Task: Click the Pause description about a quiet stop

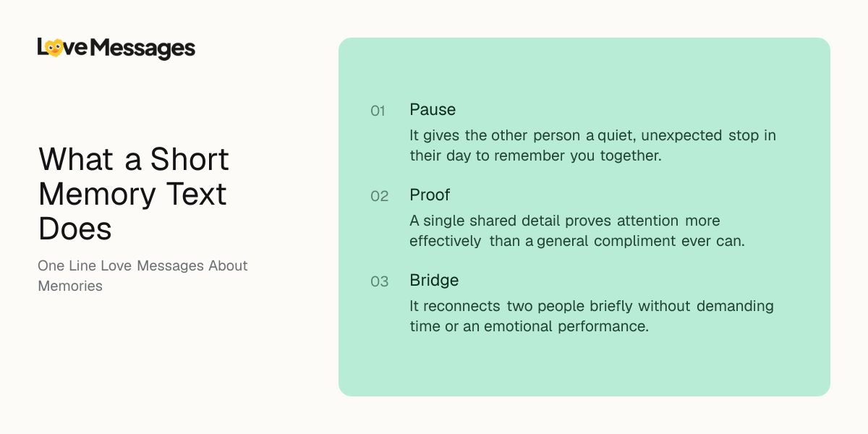Action: point(592,145)
